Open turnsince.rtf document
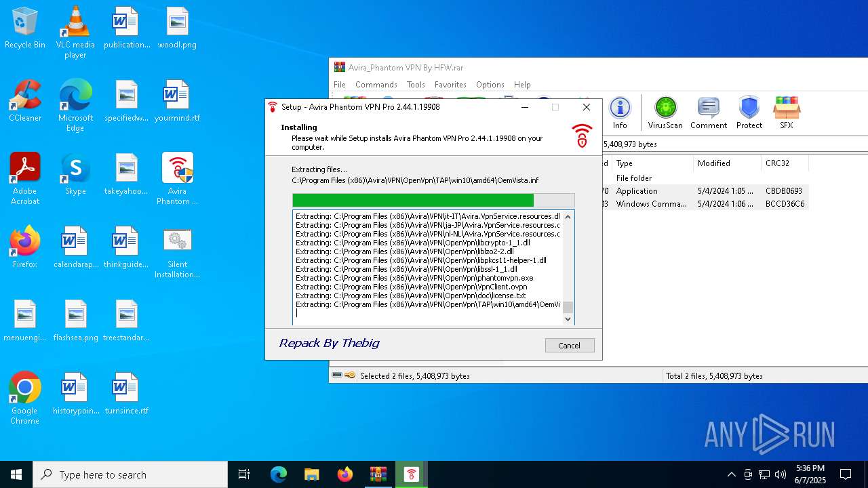Image resolution: width=868 pixels, height=488 pixels. (126, 394)
